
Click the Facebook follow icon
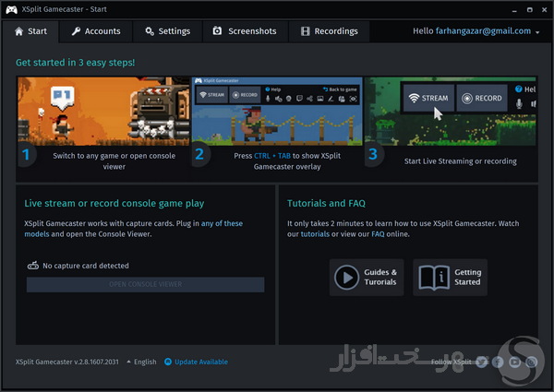click(498, 362)
